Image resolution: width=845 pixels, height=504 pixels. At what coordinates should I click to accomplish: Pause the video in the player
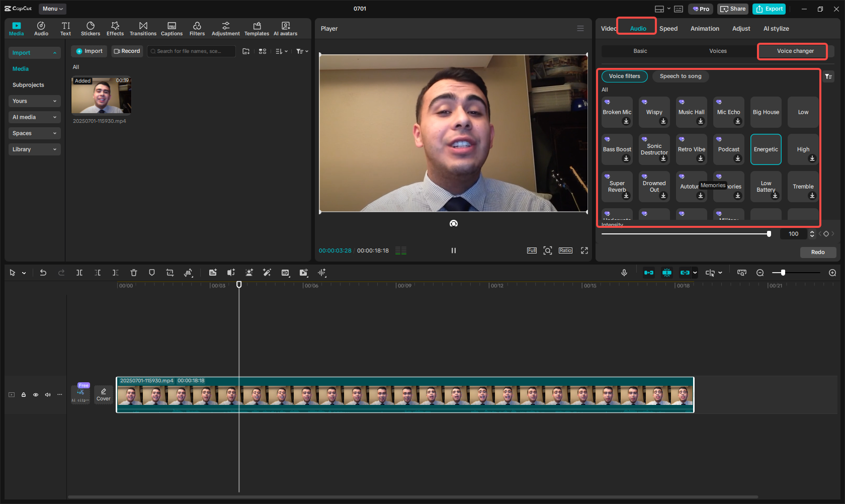tap(453, 250)
